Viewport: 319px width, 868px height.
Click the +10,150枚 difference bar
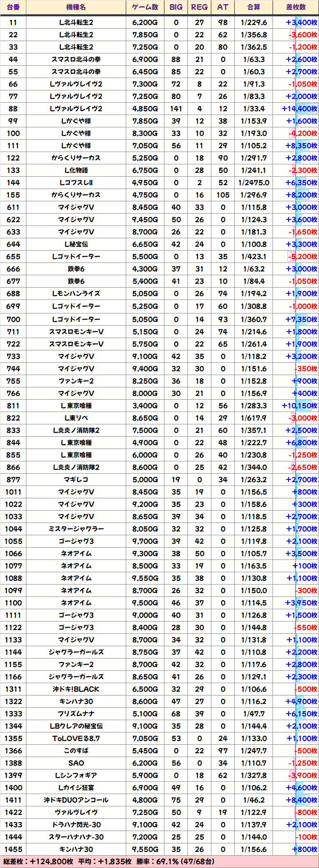pyautogui.click(x=299, y=406)
